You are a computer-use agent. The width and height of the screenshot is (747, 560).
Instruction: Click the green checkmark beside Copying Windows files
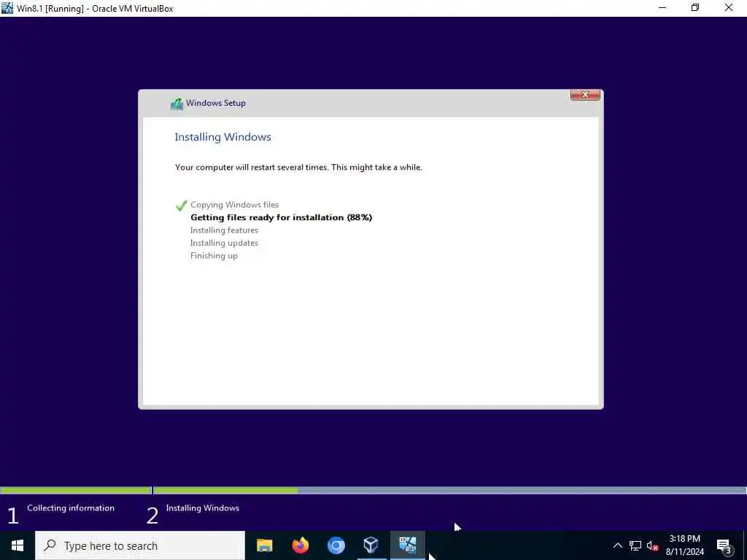181,205
